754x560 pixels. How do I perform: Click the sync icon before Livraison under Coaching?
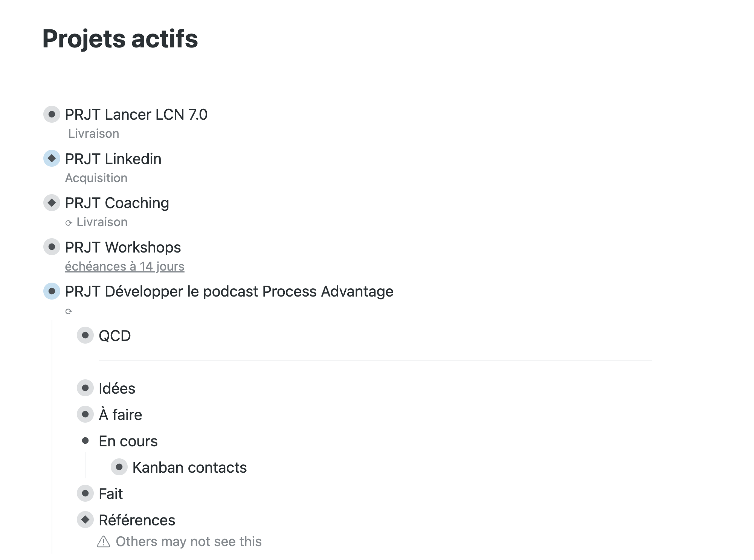coord(69,223)
